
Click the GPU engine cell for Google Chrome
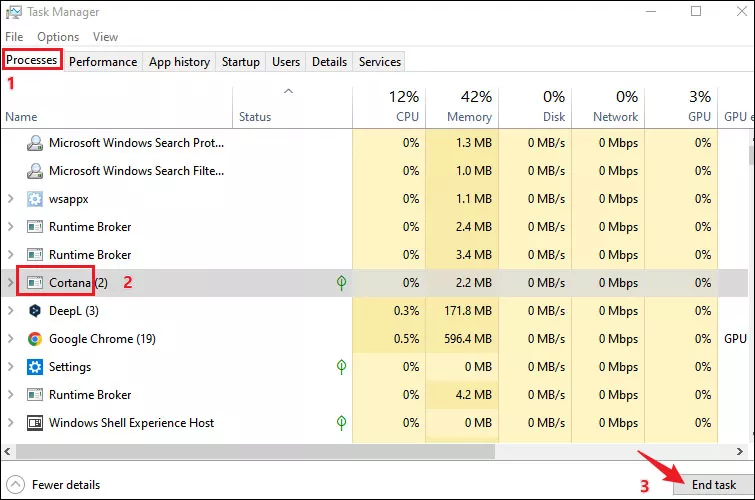pyautogui.click(x=736, y=339)
